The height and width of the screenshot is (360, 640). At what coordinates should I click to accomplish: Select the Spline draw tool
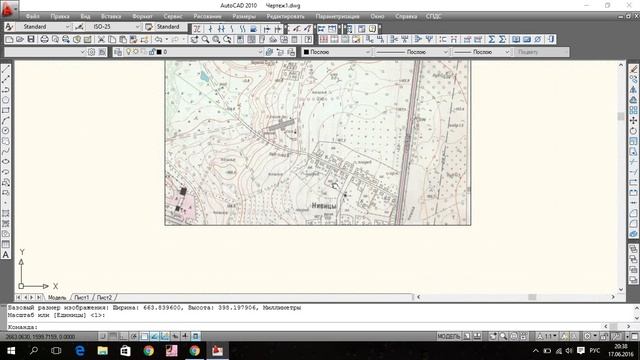tap(6, 151)
